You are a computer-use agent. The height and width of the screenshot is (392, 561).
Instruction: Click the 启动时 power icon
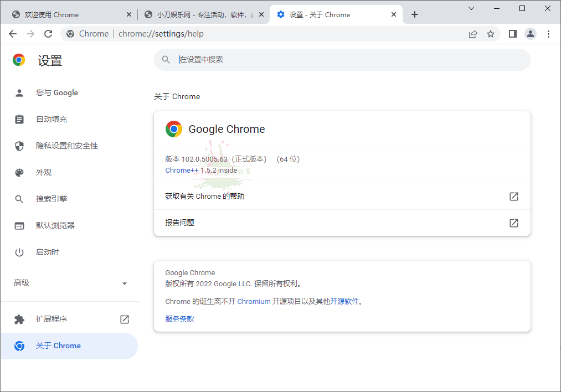tap(19, 252)
